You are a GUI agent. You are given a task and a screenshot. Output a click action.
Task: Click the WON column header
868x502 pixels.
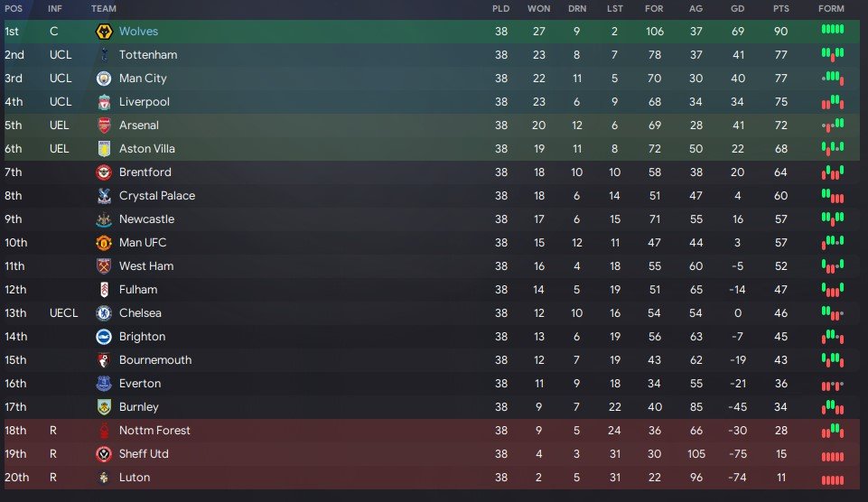[538, 9]
